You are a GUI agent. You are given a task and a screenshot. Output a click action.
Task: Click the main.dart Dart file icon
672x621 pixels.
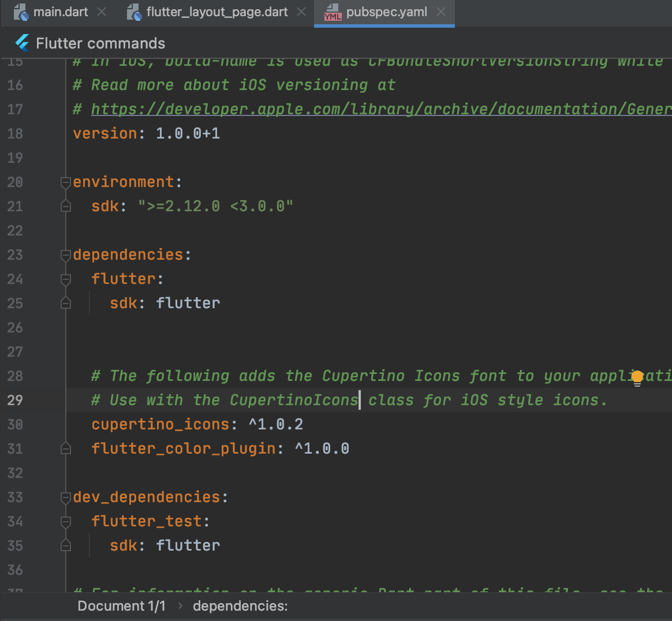(x=21, y=12)
